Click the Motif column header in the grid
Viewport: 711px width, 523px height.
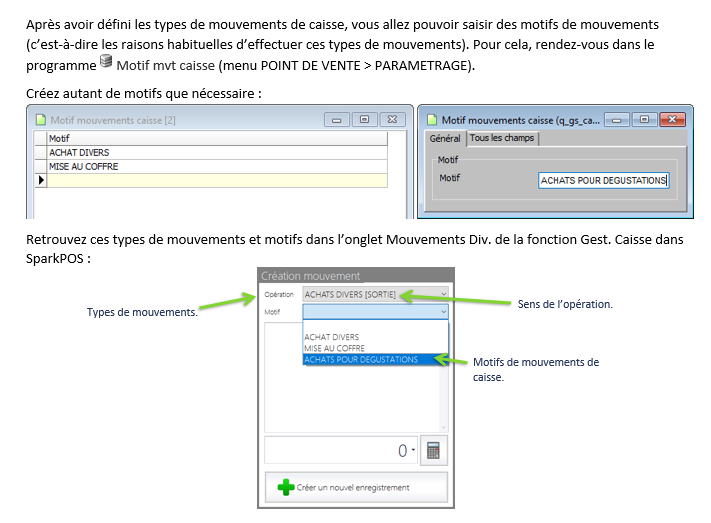pos(216,139)
